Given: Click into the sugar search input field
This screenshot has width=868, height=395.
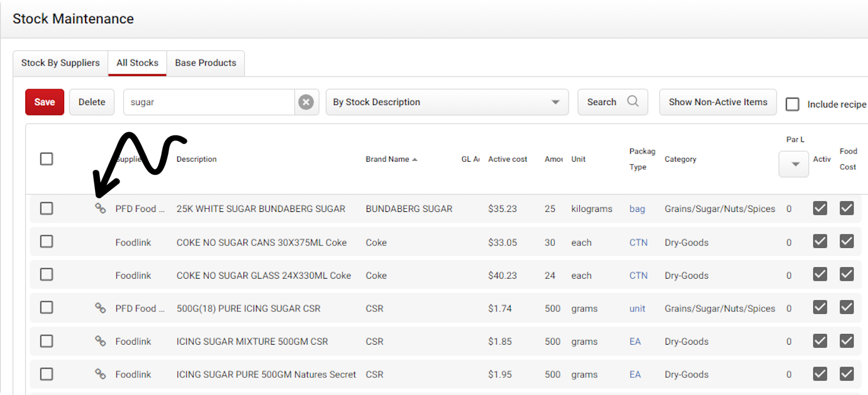Looking at the screenshot, I should pyautogui.click(x=208, y=102).
